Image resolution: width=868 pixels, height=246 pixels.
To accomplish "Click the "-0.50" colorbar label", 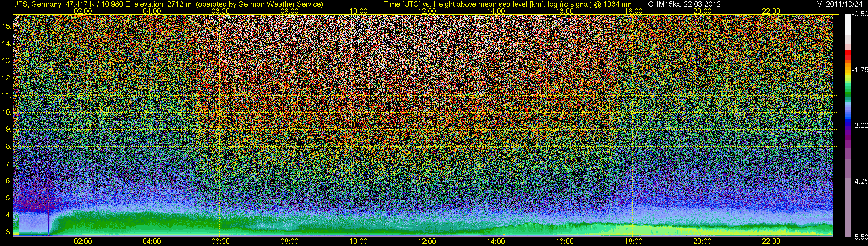I will click(x=860, y=14).
